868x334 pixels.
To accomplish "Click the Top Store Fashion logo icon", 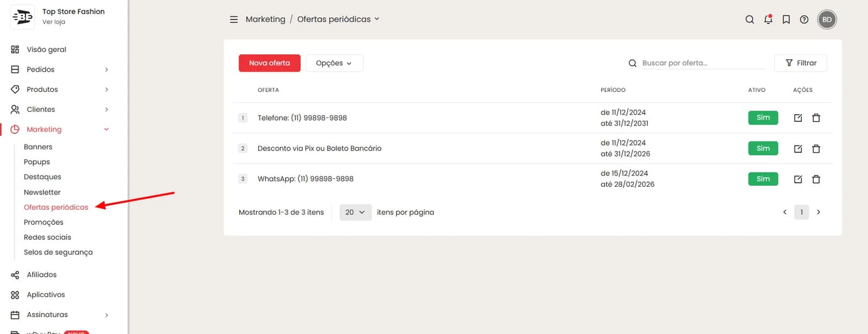I will coord(23,17).
